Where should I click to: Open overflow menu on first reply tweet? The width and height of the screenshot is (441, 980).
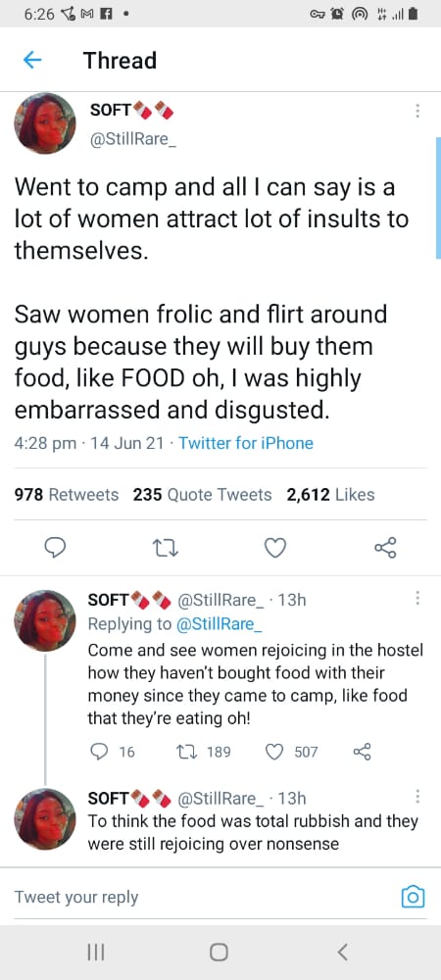click(417, 599)
